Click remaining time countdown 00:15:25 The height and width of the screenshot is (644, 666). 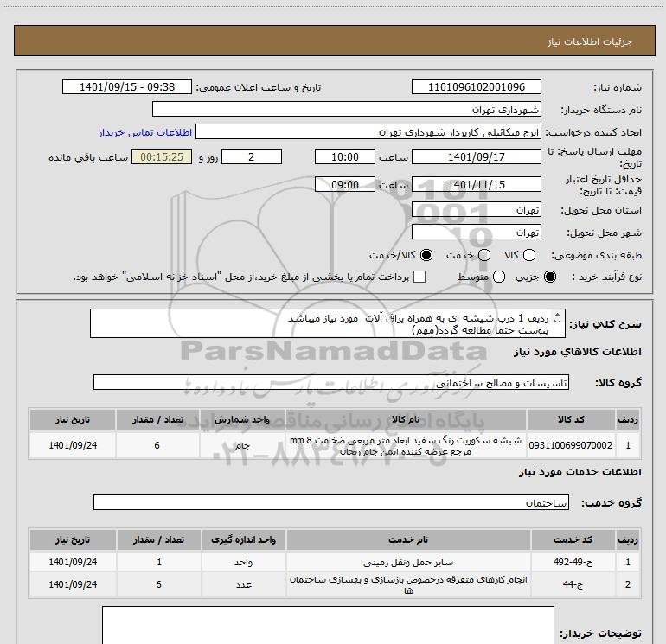(x=162, y=156)
